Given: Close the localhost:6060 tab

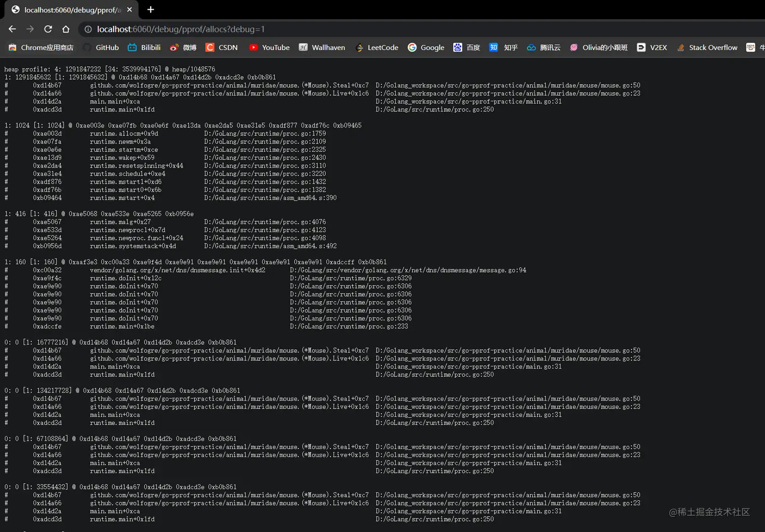Looking at the screenshot, I should [x=130, y=10].
